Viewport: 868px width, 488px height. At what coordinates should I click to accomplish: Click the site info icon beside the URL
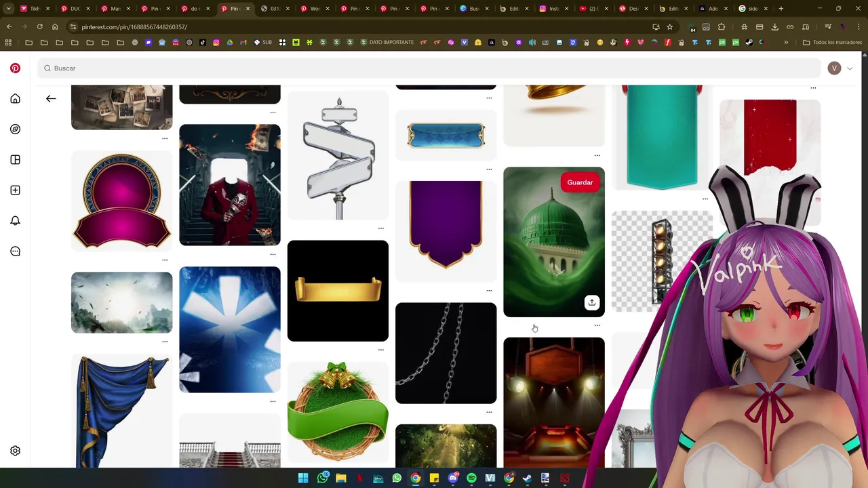pyautogui.click(x=73, y=26)
